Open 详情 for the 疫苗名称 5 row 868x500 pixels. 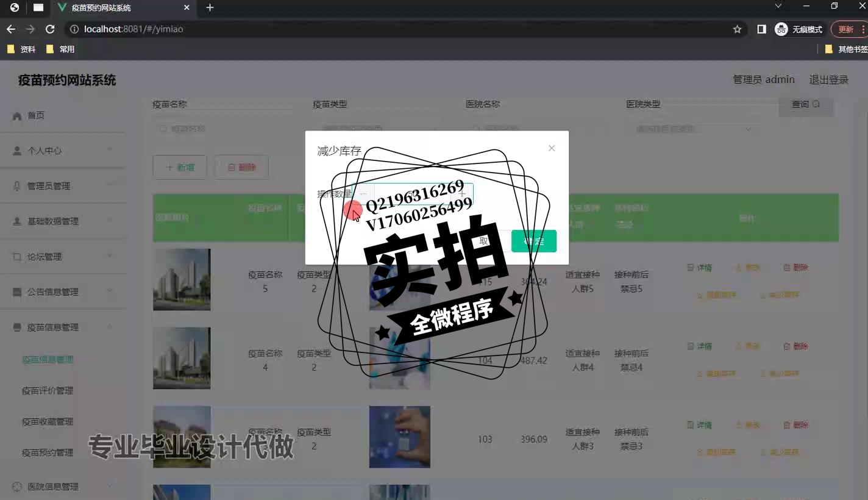click(x=700, y=268)
